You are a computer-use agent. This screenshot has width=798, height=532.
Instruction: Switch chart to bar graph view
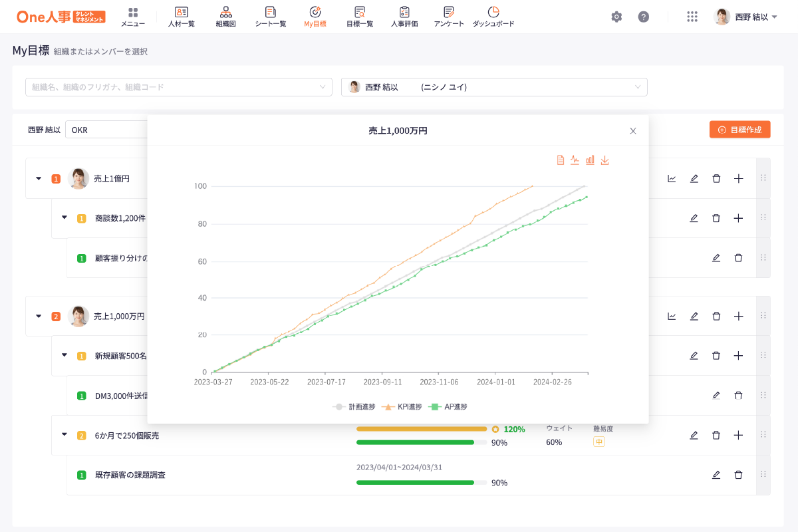pos(590,160)
